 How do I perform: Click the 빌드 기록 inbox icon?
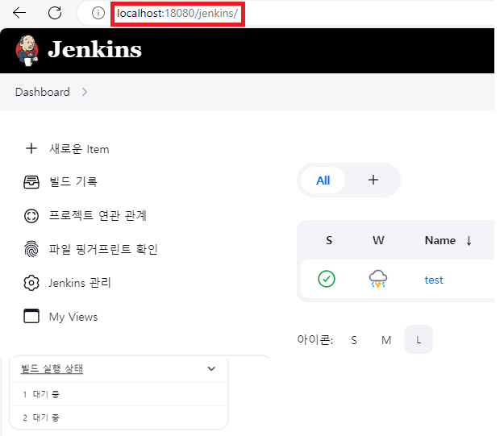[31, 182]
